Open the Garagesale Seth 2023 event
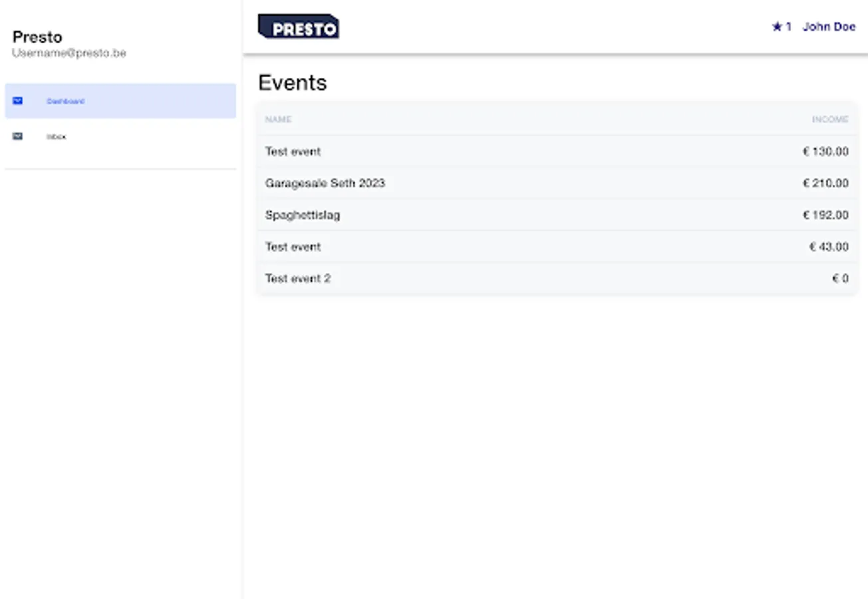 pos(325,183)
